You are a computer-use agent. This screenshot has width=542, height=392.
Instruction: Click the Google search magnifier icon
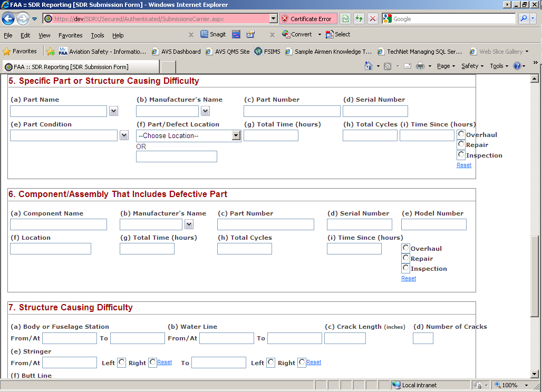[524, 19]
